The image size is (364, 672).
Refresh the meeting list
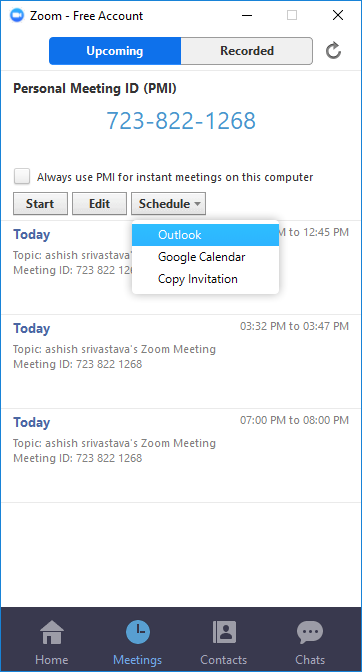[x=333, y=51]
